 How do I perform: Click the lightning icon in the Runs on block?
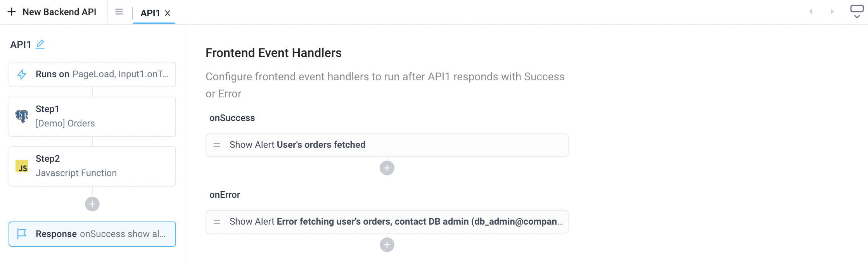21,74
